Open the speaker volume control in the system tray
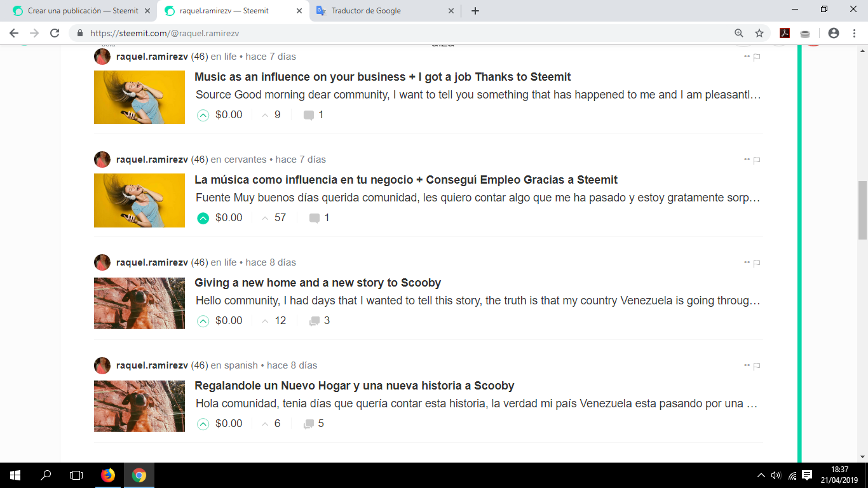Screen dimensions: 868x488 [x=776, y=475]
